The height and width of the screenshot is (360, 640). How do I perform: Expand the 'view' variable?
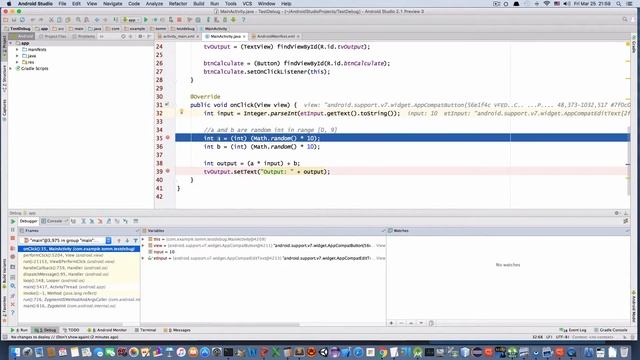click(143, 246)
